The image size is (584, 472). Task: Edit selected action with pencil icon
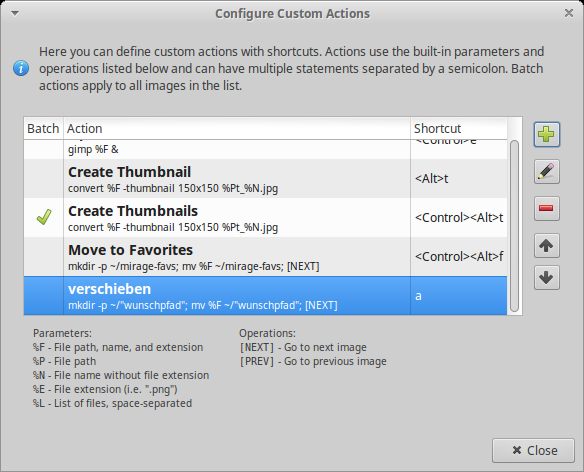click(546, 171)
